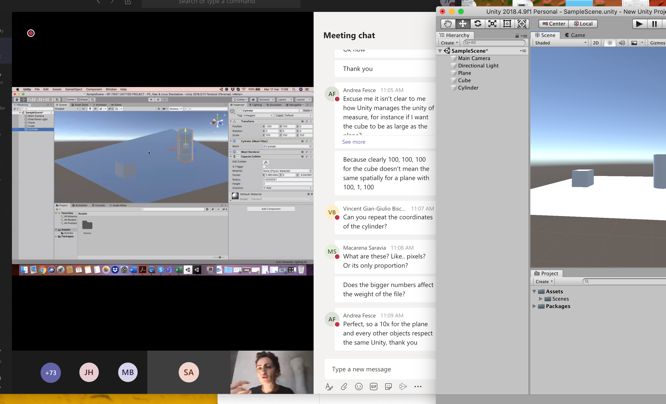Select participant JH avatar
The height and width of the screenshot is (404, 666).
89,373
